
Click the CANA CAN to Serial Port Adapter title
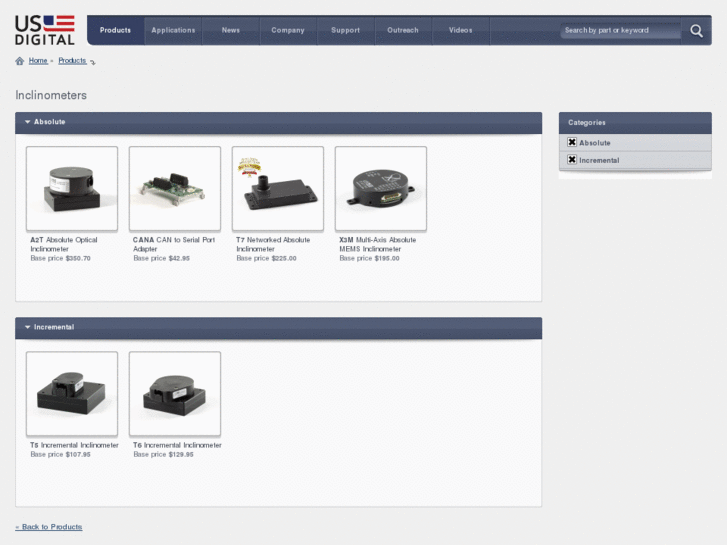(x=174, y=244)
